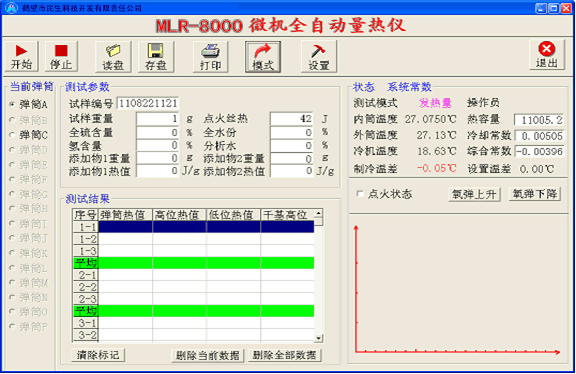Click the 弹筒热值 column header
The width and height of the screenshot is (576, 374).
point(125,215)
